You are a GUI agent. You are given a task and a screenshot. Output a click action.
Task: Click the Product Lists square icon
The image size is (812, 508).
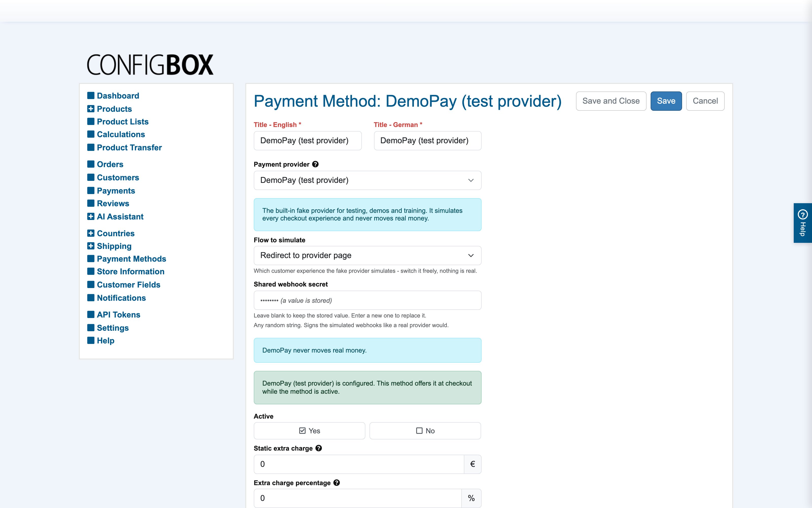pyautogui.click(x=91, y=121)
